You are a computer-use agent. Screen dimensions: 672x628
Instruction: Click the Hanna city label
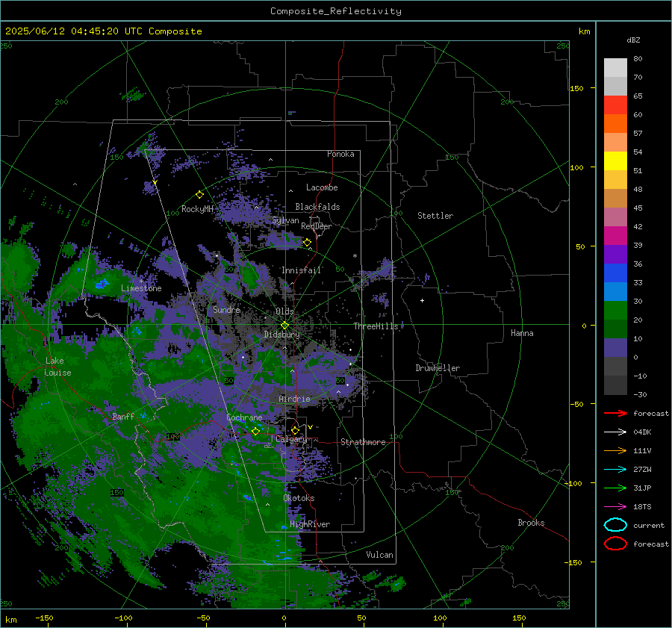[x=522, y=333]
